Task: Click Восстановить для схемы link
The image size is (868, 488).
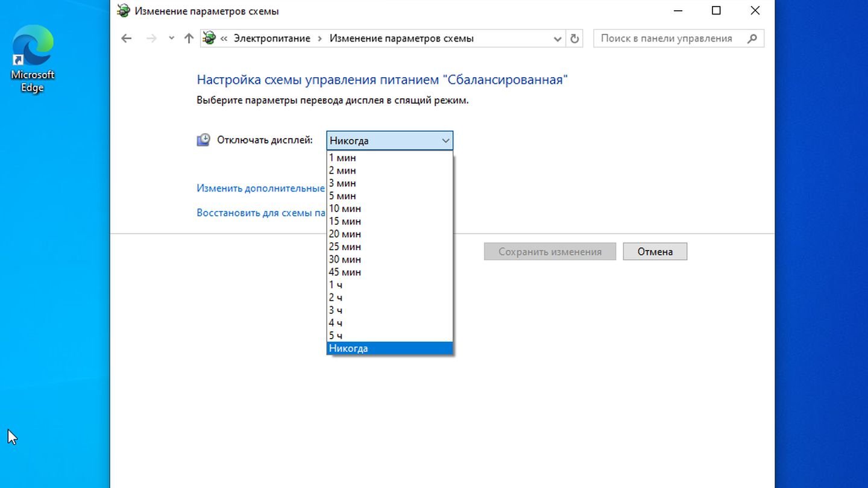Action: click(x=262, y=213)
